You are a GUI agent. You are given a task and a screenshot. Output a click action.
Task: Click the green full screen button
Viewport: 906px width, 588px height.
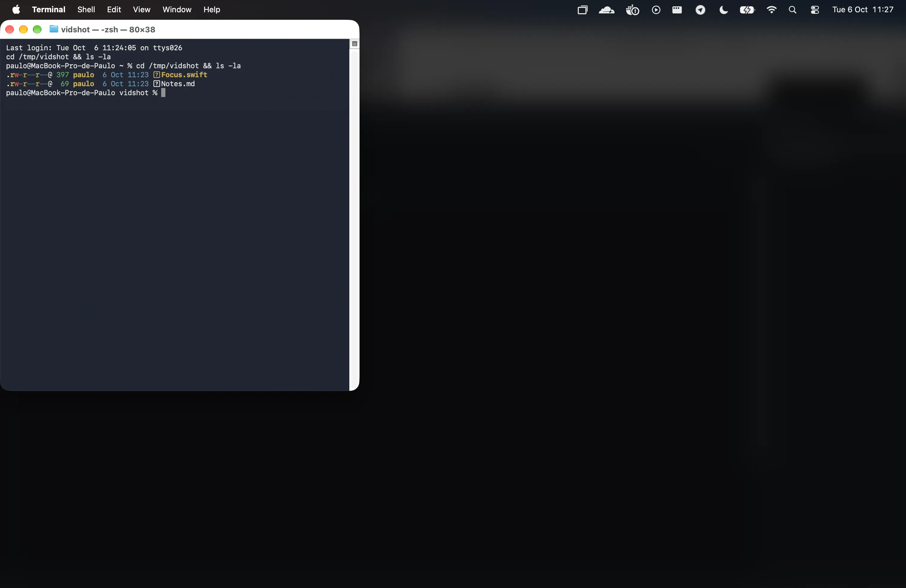pos(37,29)
